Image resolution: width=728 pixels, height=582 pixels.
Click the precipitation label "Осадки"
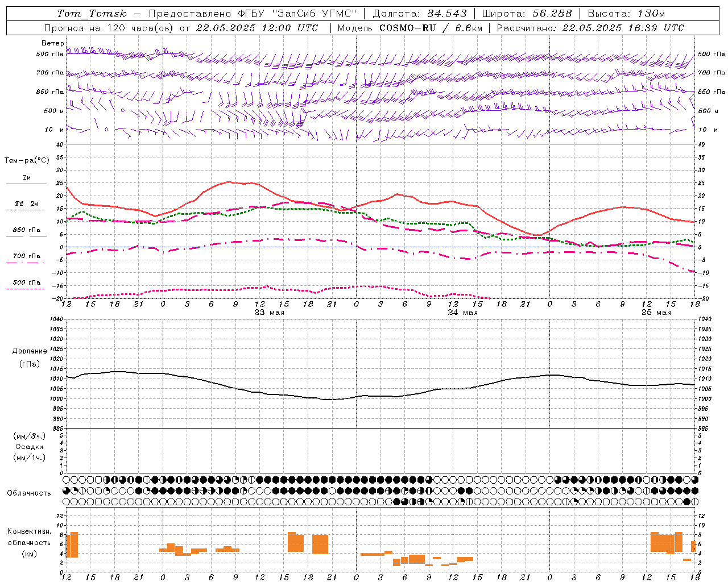click(x=30, y=447)
